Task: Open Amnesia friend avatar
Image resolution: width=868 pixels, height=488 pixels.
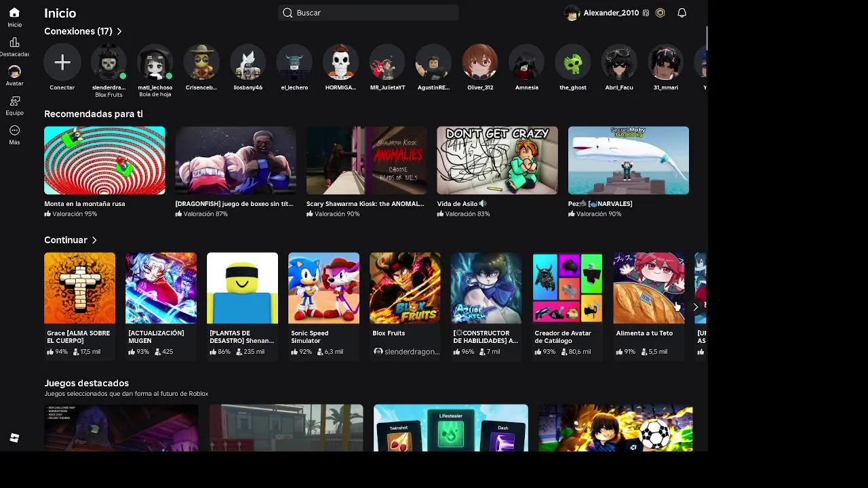Action: 526,63
